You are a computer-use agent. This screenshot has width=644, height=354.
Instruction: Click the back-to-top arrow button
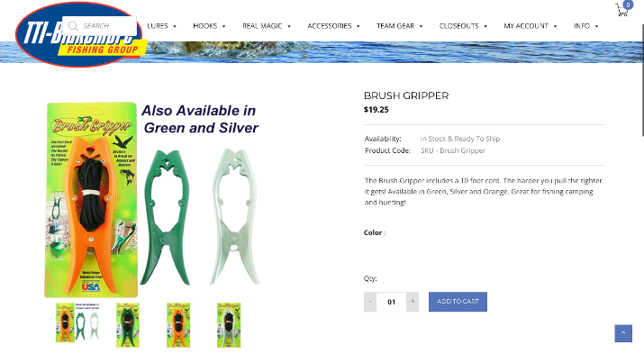tap(623, 333)
